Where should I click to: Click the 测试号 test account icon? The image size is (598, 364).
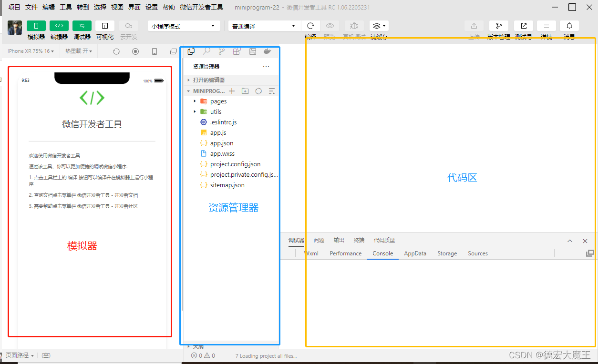point(524,26)
